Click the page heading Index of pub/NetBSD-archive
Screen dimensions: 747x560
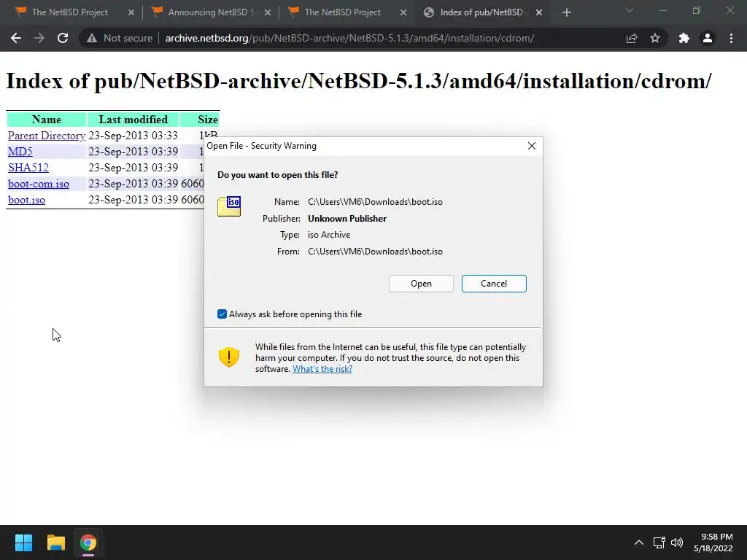pos(359,81)
